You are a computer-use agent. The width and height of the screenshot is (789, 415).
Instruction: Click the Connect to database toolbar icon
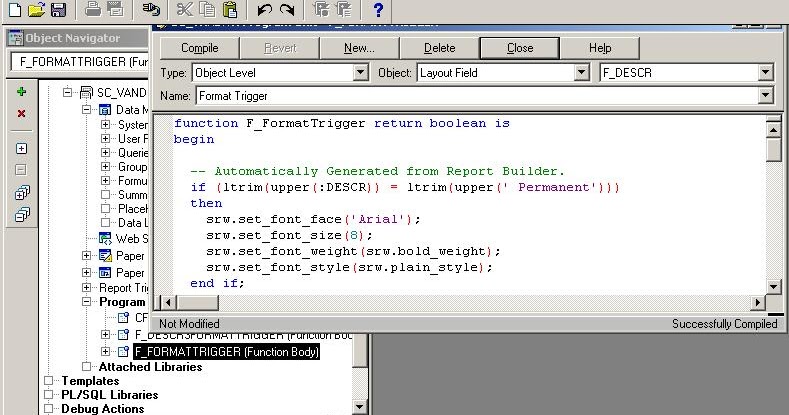click(x=150, y=10)
